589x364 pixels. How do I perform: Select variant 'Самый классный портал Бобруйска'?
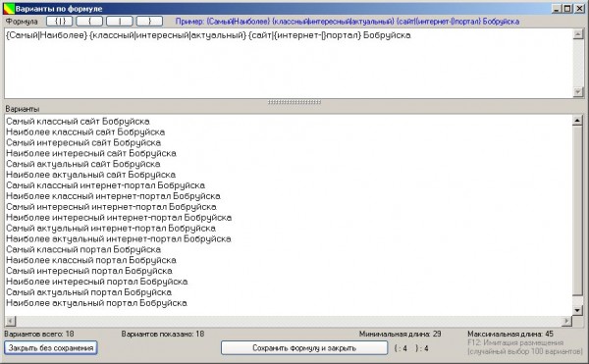point(83,249)
